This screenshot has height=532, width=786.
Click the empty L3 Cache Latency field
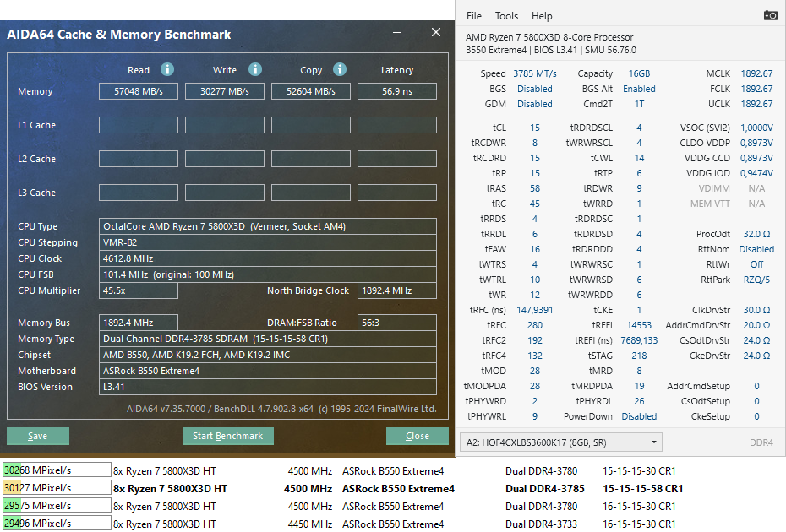[x=397, y=193]
